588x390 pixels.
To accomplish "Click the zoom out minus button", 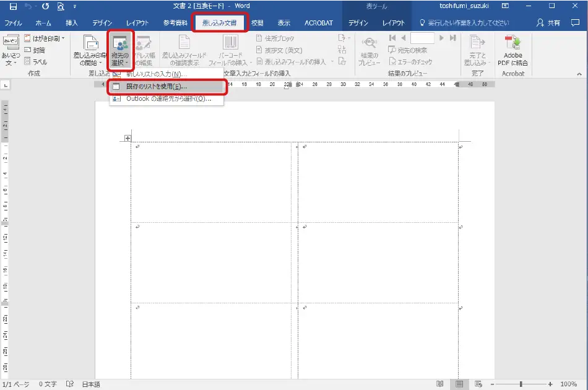I will (493, 384).
